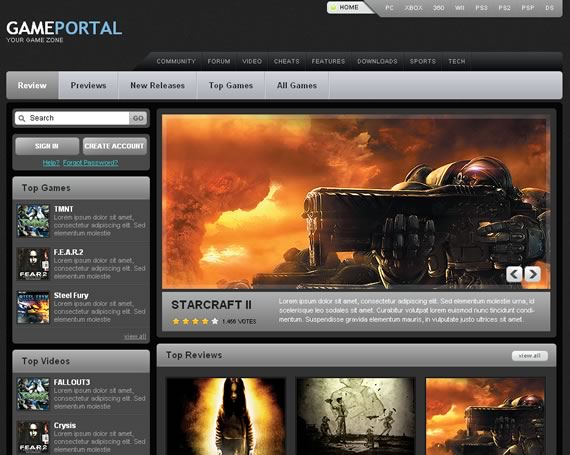This screenshot has width=570, height=455.
Task: Open the Sports menu item
Action: (422, 61)
